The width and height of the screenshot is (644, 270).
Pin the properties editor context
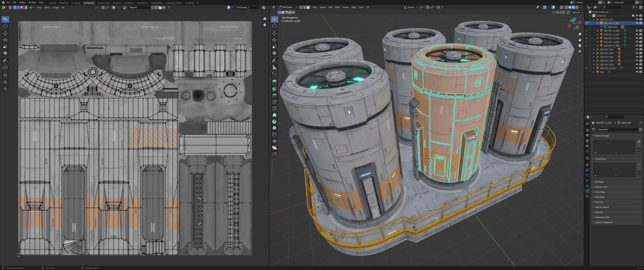coord(640,123)
